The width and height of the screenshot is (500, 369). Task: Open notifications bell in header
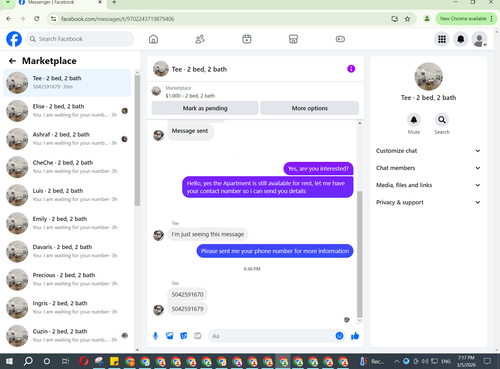pos(461,39)
